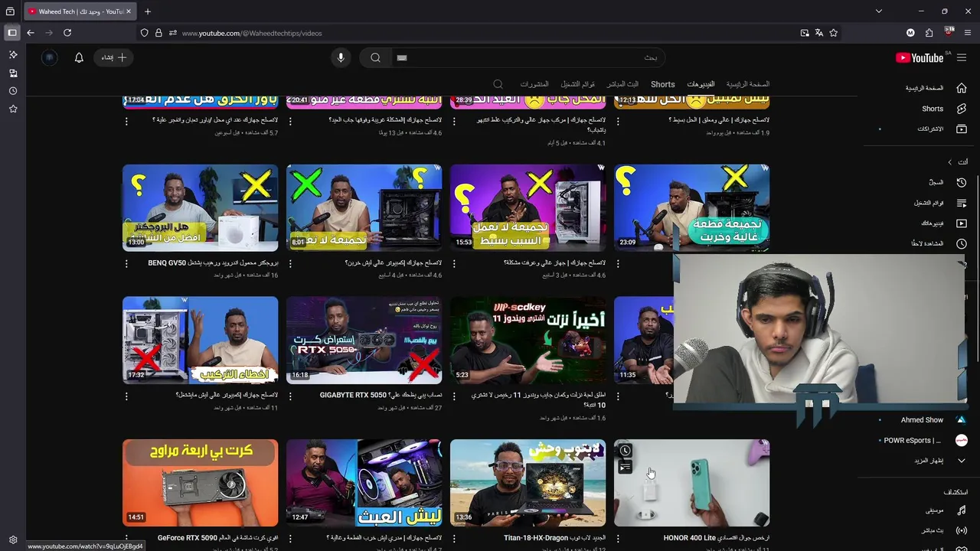Go to YouTube home via the logo

(920, 57)
